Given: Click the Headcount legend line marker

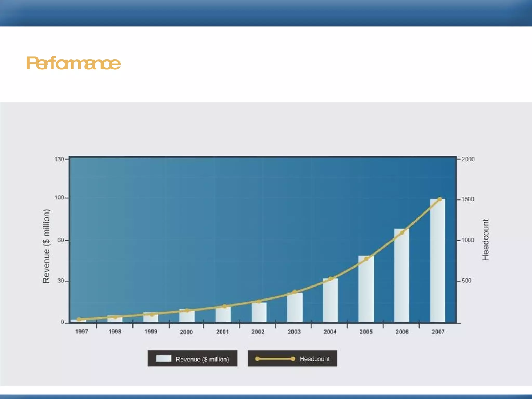Looking at the screenshot, I should coord(275,359).
